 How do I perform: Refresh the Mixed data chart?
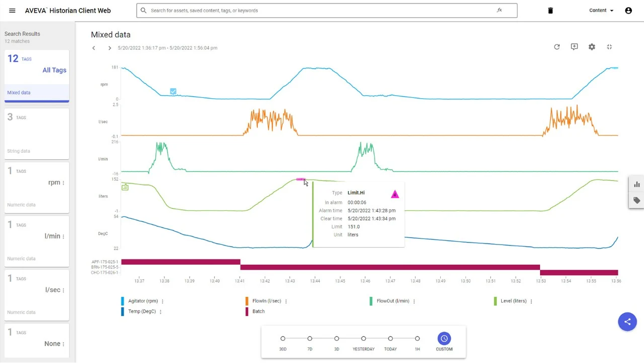point(557,47)
